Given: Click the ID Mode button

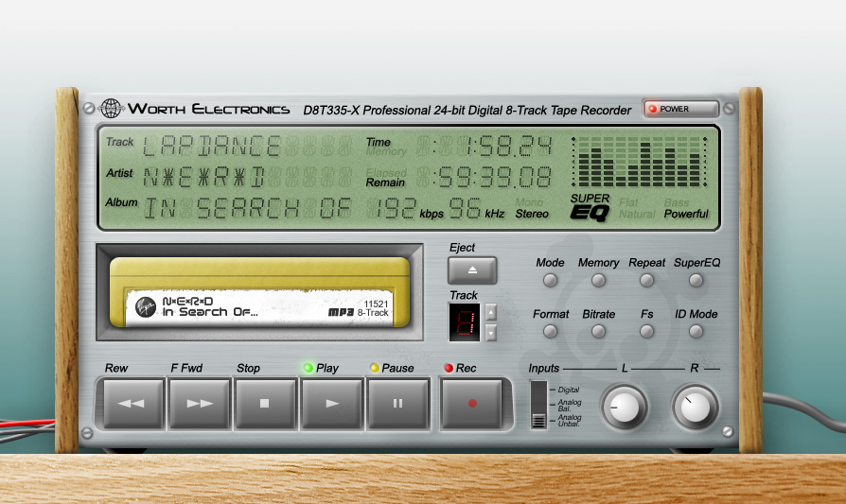Looking at the screenshot, I should [x=696, y=332].
